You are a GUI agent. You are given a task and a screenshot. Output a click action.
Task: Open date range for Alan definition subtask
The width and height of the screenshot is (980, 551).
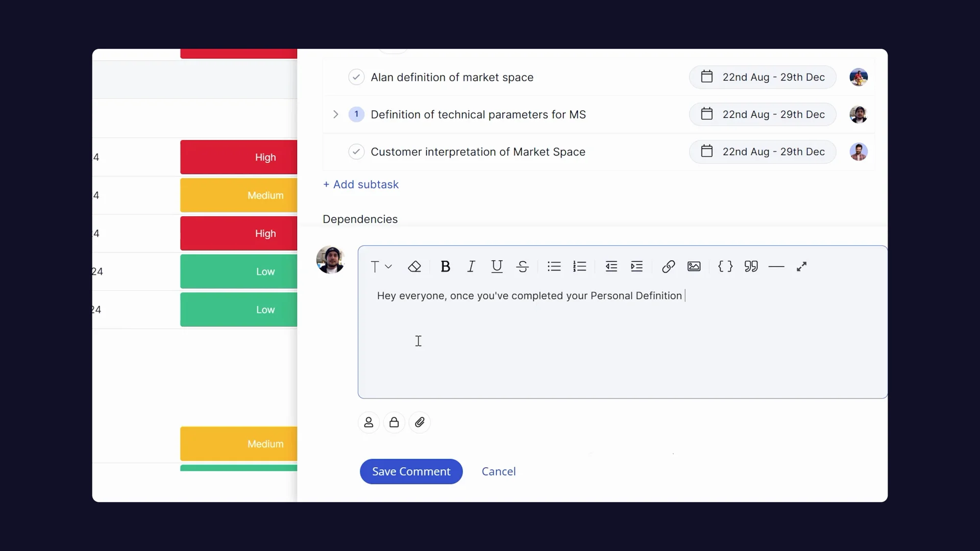click(763, 77)
